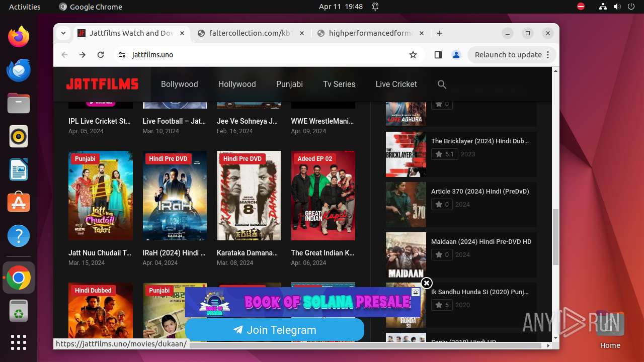Open the Maidaan sidebar thumbnail
The image size is (644, 362).
click(x=406, y=255)
